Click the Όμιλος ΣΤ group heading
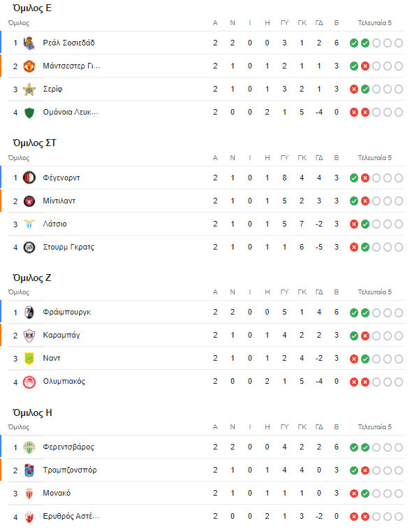The height and width of the screenshot is (532, 419). (x=34, y=143)
